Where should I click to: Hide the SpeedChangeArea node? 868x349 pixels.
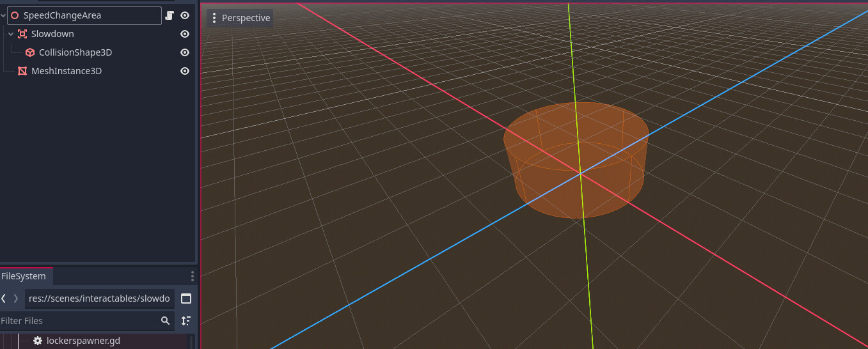(x=185, y=15)
